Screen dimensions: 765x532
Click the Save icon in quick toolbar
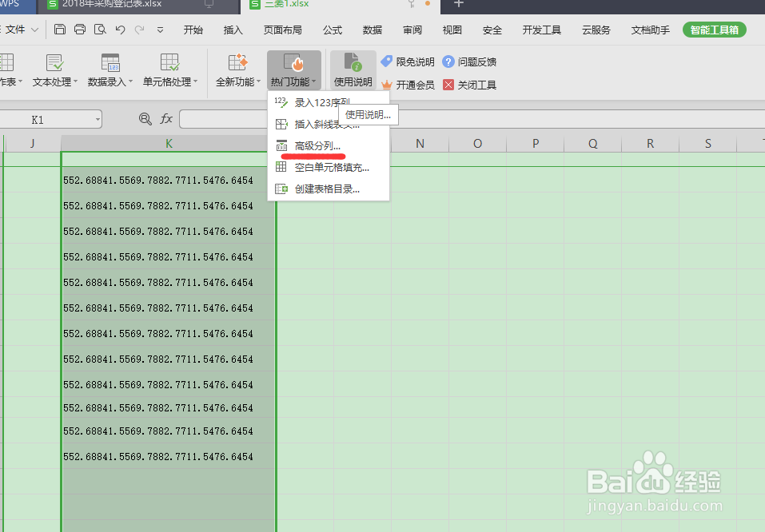click(x=59, y=30)
